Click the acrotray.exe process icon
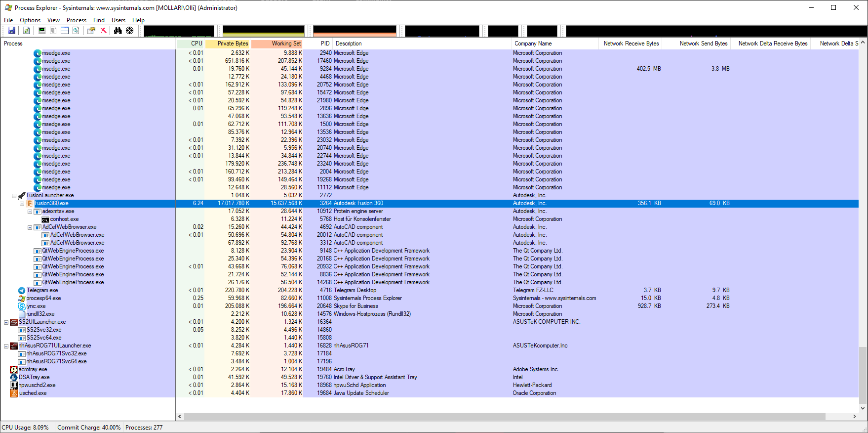 pyautogui.click(x=14, y=369)
